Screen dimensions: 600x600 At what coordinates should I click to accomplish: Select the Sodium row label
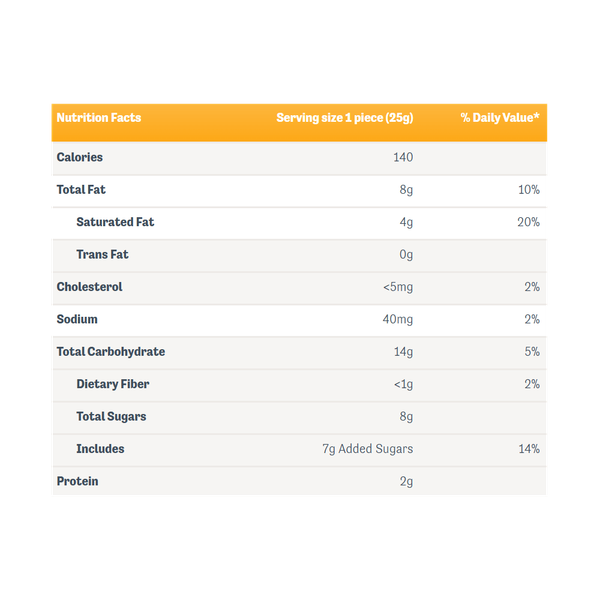(78, 319)
